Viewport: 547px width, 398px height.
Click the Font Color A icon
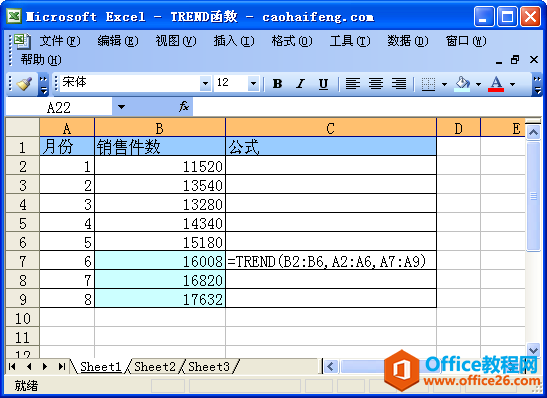tap(496, 84)
